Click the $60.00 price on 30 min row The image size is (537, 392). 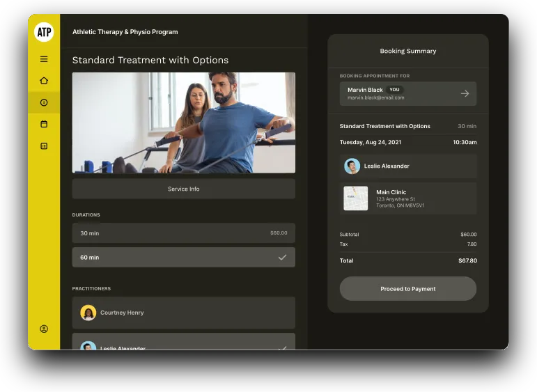point(279,233)
